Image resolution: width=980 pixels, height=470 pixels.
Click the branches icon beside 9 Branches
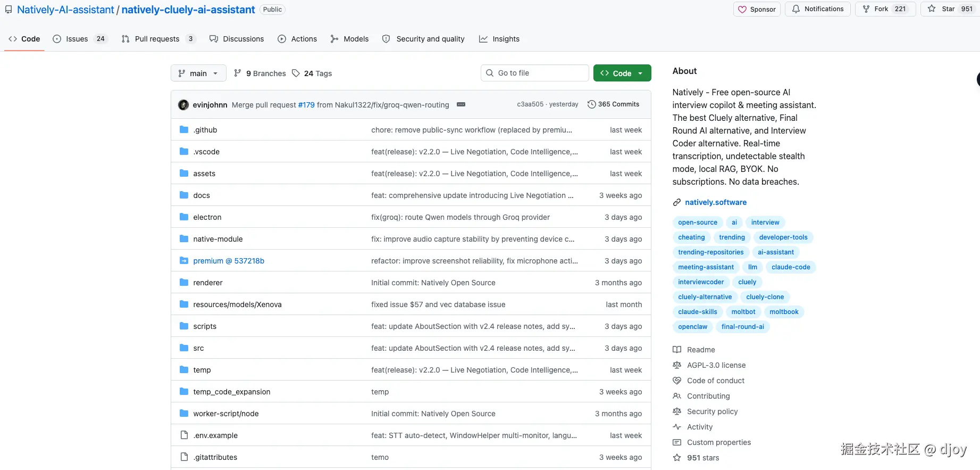click(238, 73)
